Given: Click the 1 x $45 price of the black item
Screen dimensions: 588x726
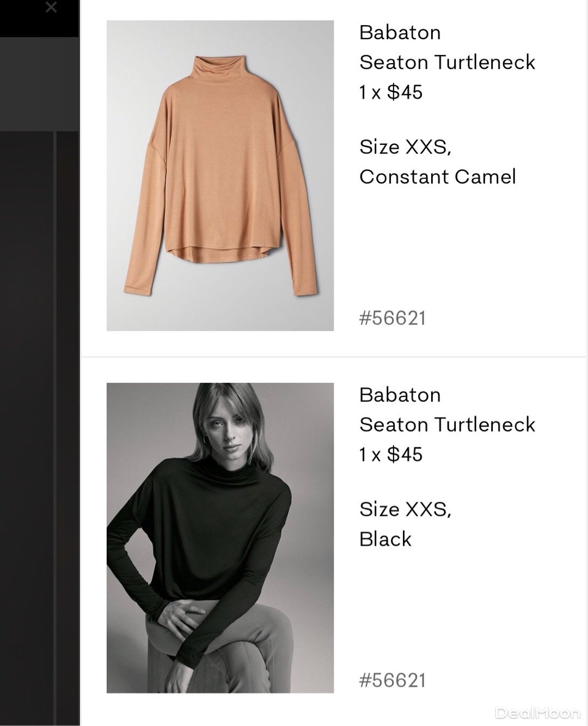Looking at the screenshot, I should pyautogui.click(x=390, y=454).
